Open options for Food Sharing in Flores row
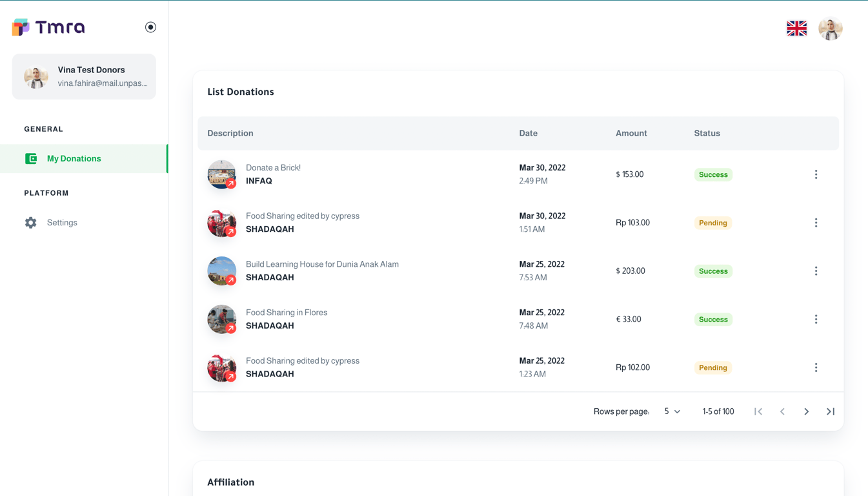868x496 pixels. [x=816, y=319]
